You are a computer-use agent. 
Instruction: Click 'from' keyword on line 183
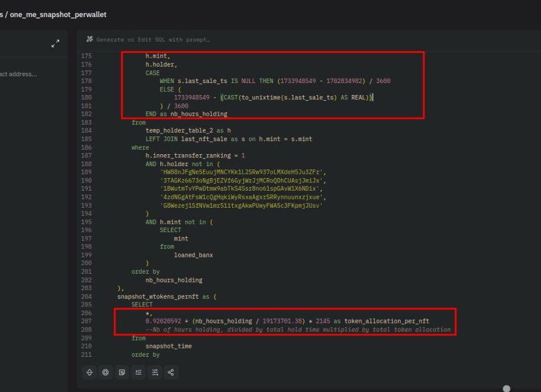click(138, 123)
